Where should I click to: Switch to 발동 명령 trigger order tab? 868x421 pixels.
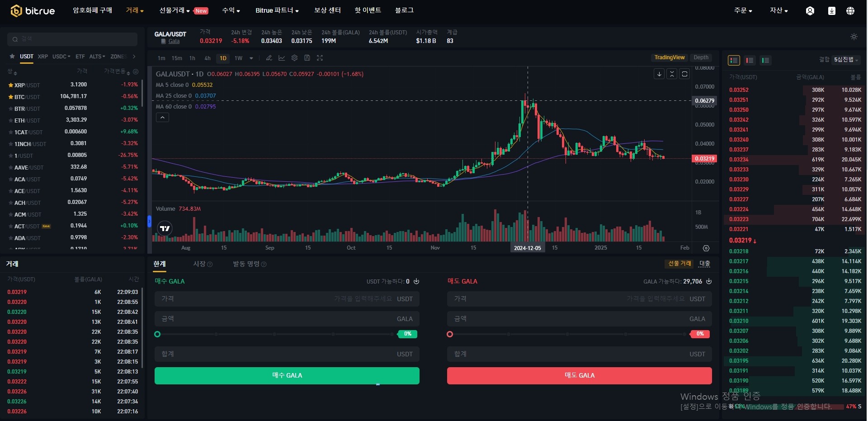[x=246, y=264]
